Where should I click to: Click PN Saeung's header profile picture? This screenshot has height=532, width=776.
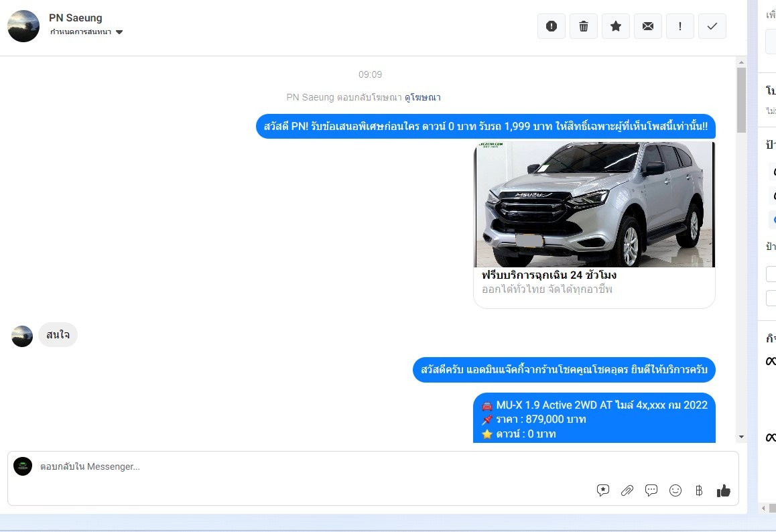pos(23,26)
